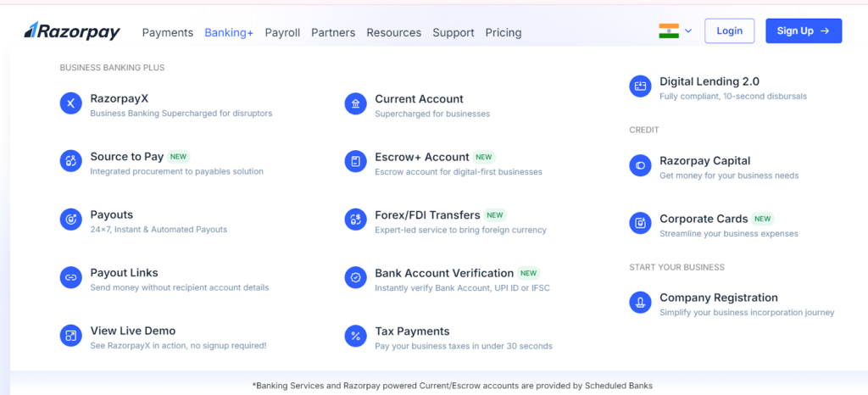
Task: Click the Company Registration stamp icon
Action: coord(641,302)
